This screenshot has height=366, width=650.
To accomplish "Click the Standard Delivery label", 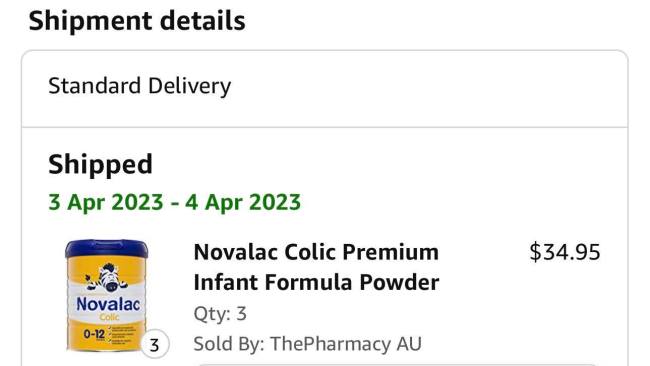I will pos(140,86).
